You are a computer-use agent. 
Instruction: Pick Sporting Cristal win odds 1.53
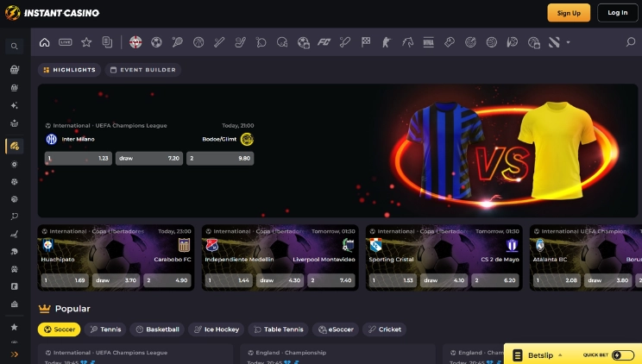coord(393,280)
